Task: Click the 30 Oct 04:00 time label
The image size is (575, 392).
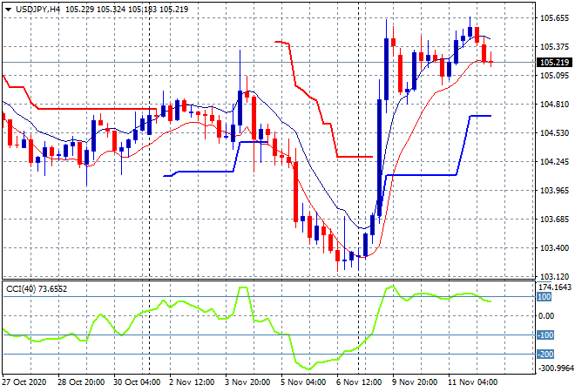Action: [137, 382]
